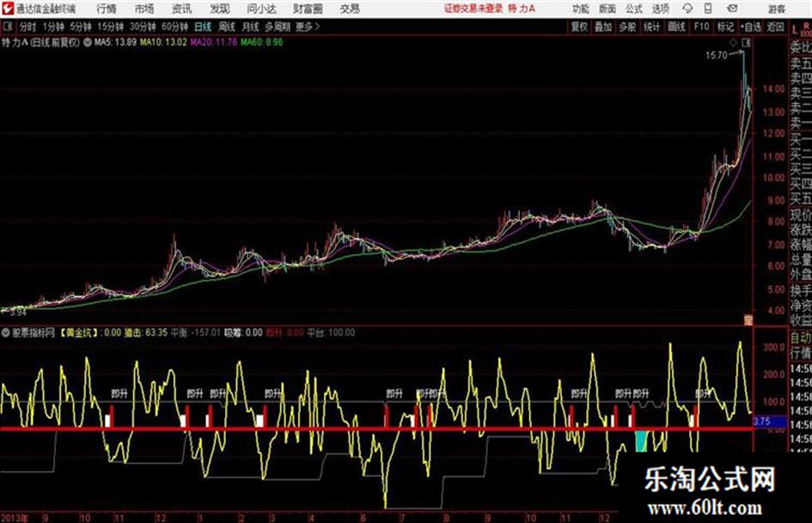Open the 财富圈 menu

308,9
